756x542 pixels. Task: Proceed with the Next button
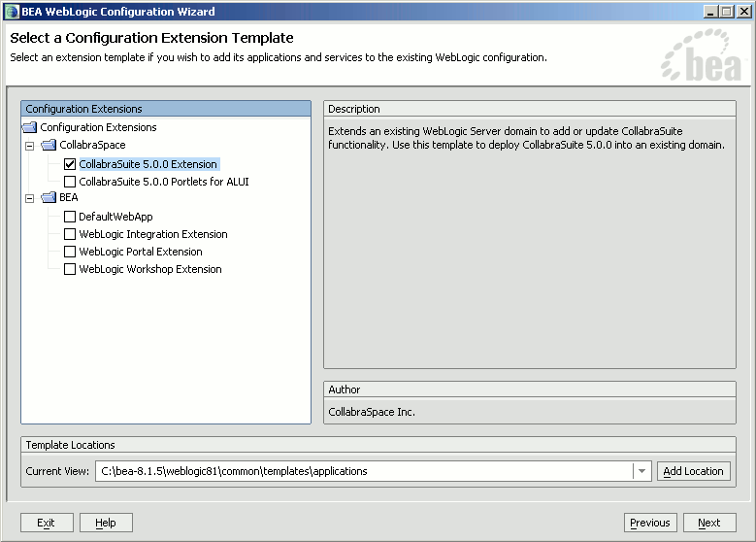[x=709, y=523]
